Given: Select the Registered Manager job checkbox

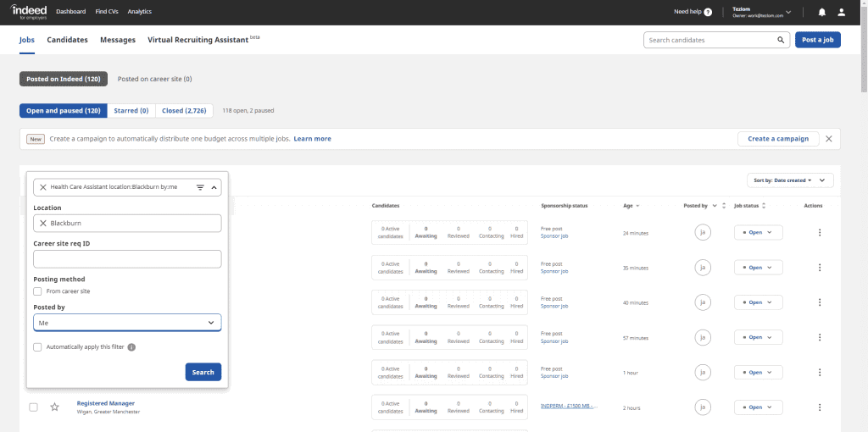Looking at the screenshot, I should (x=34, y=407).
